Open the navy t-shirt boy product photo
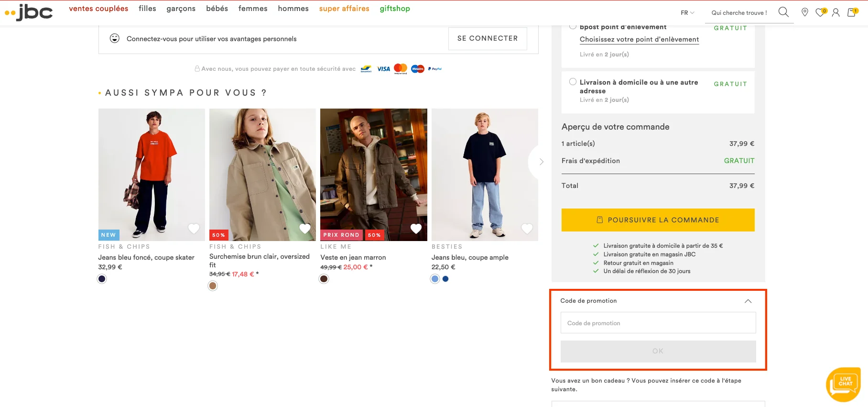The width and height of the screenshot is (868, 407). tap(485, 175)
